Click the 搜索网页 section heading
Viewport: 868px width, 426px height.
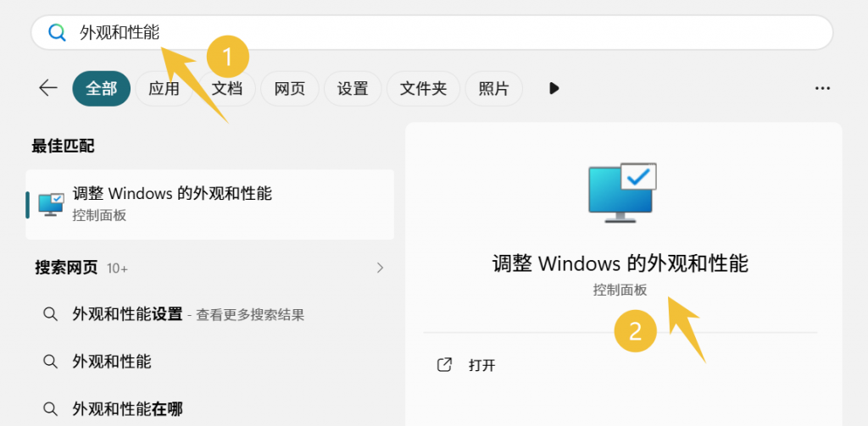[66, 268]
